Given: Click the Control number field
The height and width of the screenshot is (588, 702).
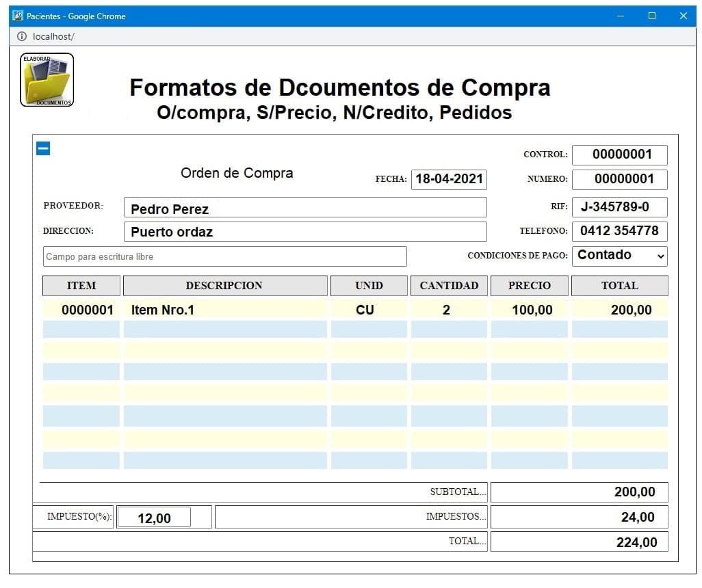Looking at the screenshot, I should point(620,155).
